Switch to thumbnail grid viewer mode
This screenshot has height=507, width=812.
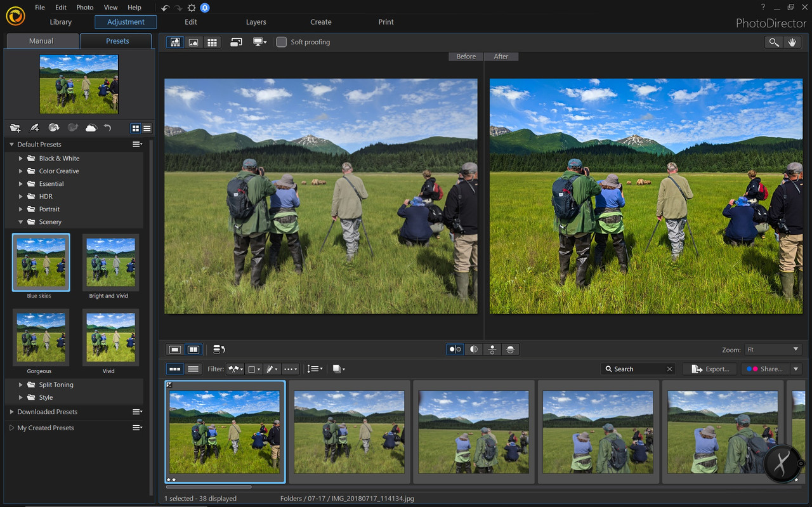[213, 42]
